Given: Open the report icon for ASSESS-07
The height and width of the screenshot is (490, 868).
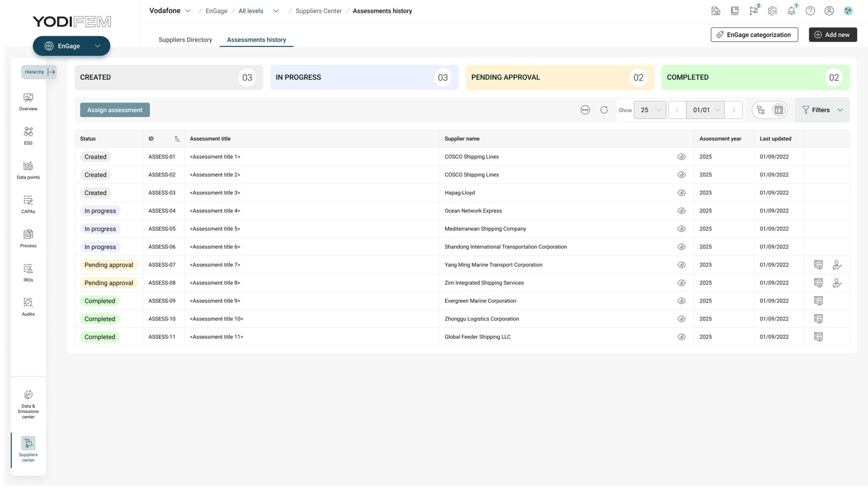Looking at the screenshot, I should tap(818, 265).
